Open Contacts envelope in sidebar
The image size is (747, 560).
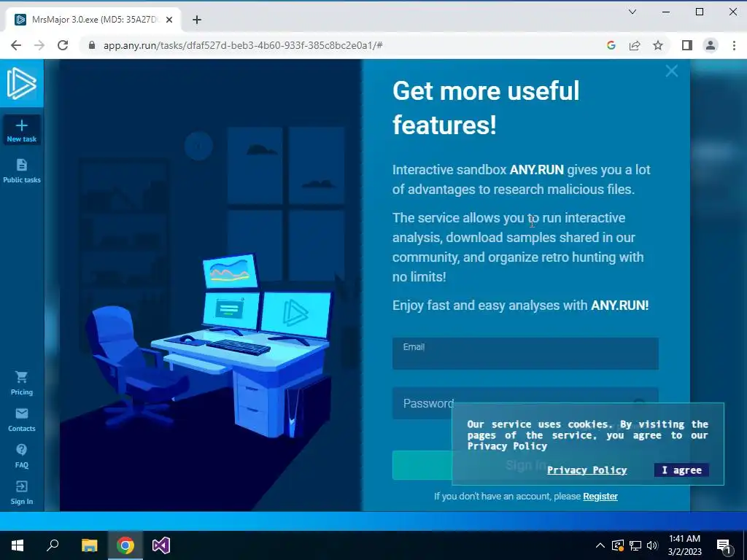21,419
